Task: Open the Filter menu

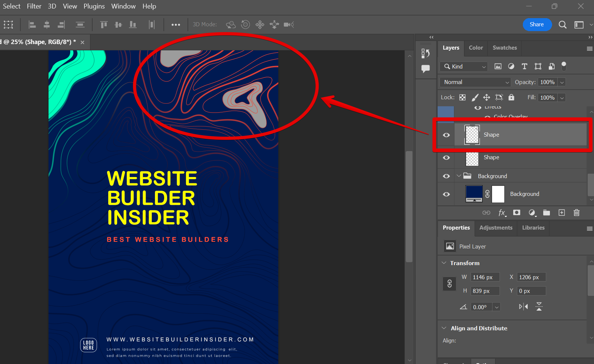Action: 34,6
